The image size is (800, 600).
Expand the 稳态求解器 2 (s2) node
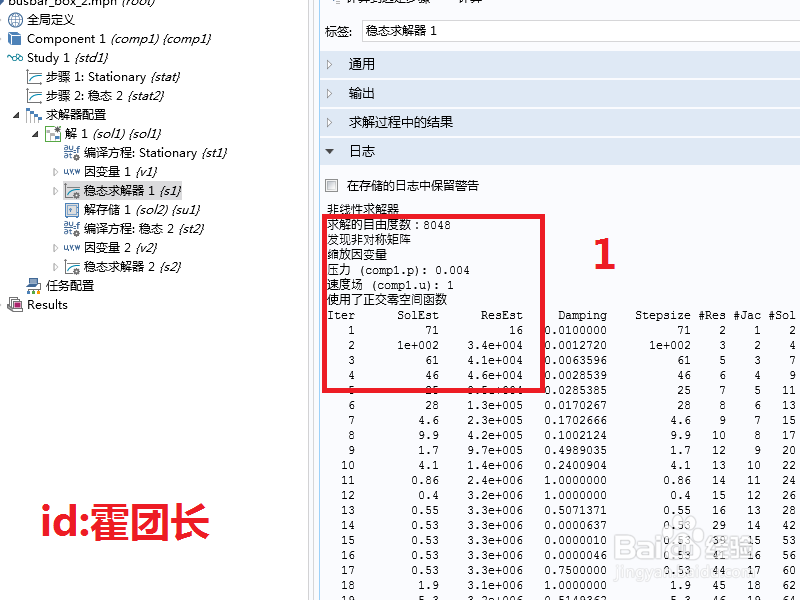[56, 266]
